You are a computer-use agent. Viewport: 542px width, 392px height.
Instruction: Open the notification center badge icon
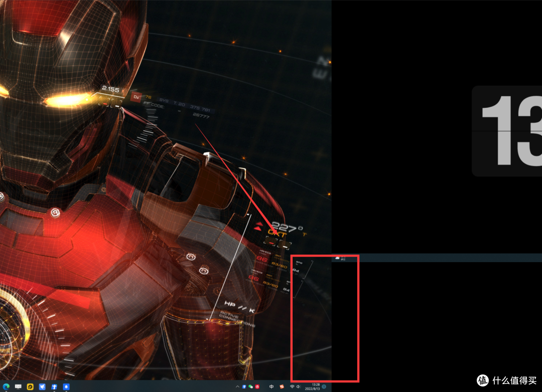pos(324,386)
